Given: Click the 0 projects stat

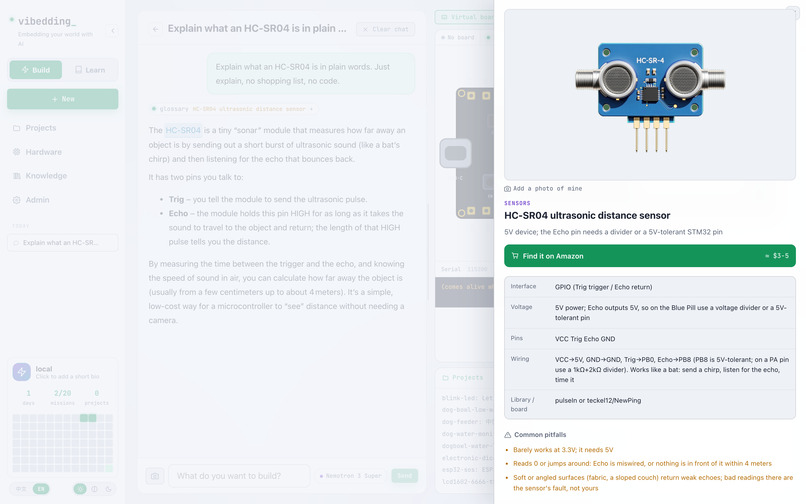Looking at the screenshot, I should point(97,397).
